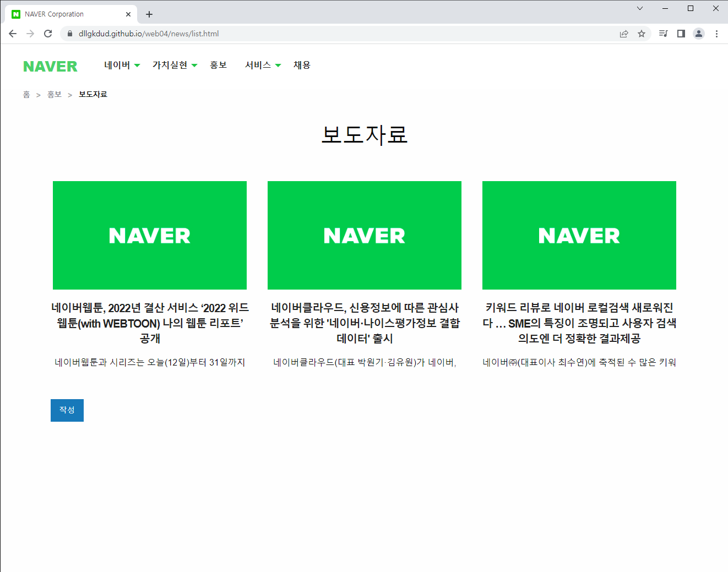This screenshot has height=572, width=728.
Task: Click the blue 작성 button
Action: [x=67, y=410]
